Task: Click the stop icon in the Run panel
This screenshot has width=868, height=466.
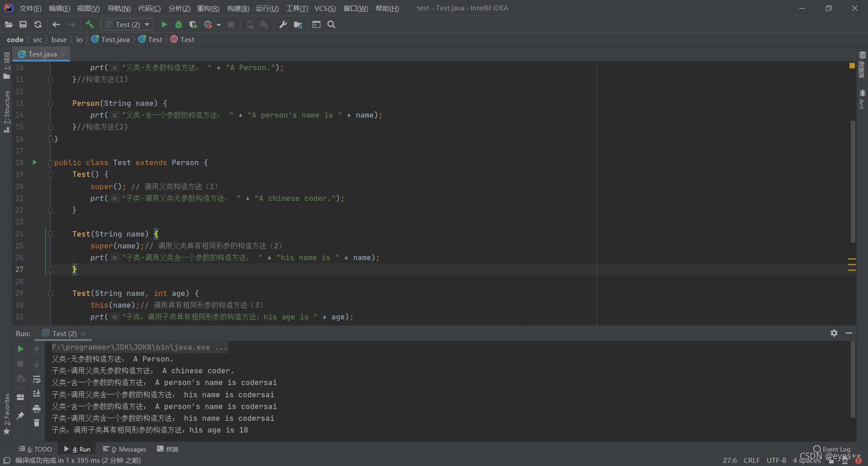Action: (x=20, y=364)
